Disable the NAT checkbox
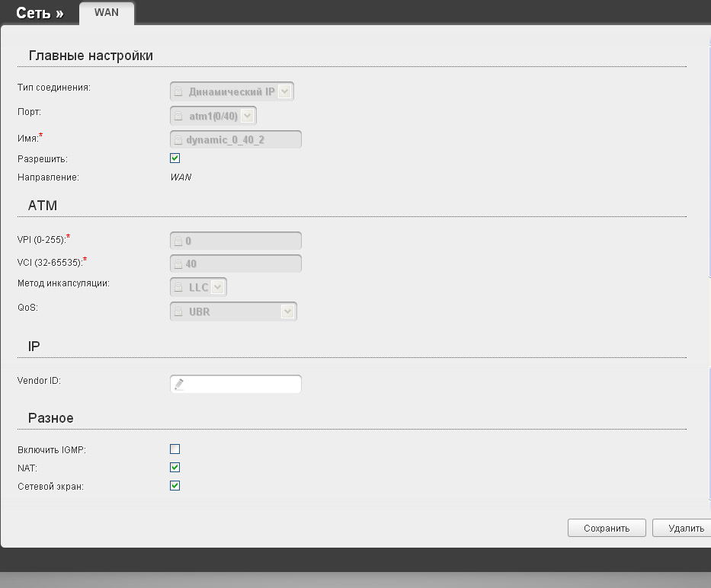This screenshot has width=711, height=588. 175,467
